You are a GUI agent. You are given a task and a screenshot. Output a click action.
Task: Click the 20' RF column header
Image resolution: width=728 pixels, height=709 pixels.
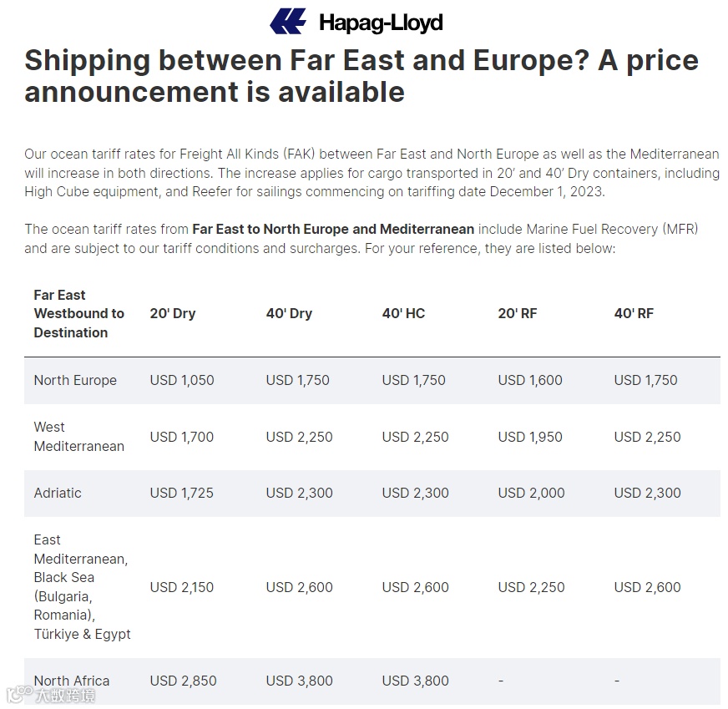click(518, 313)
